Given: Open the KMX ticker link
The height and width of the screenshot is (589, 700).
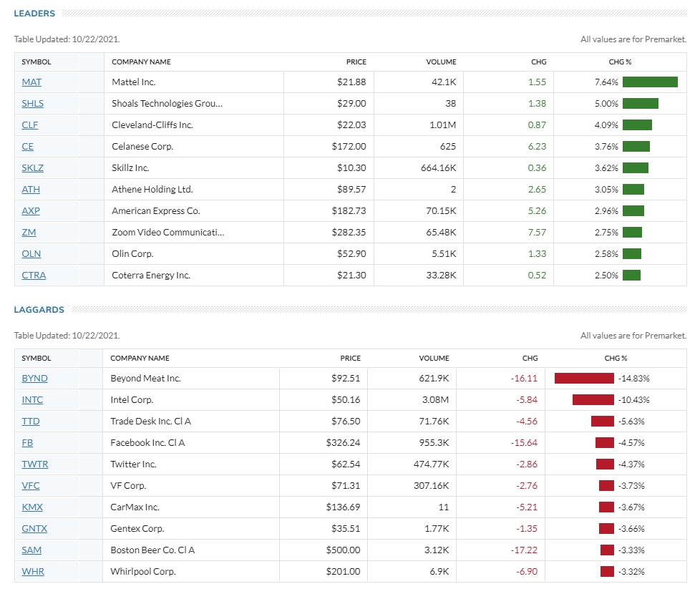Looking at the screenshot, I should pyautogui.click(x=32, y=507).
